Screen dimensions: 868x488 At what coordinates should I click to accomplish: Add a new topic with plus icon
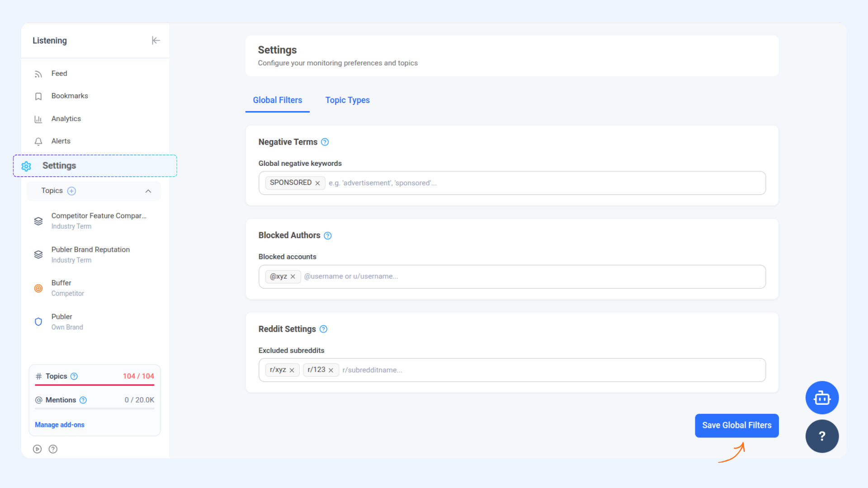coord(71,191)
